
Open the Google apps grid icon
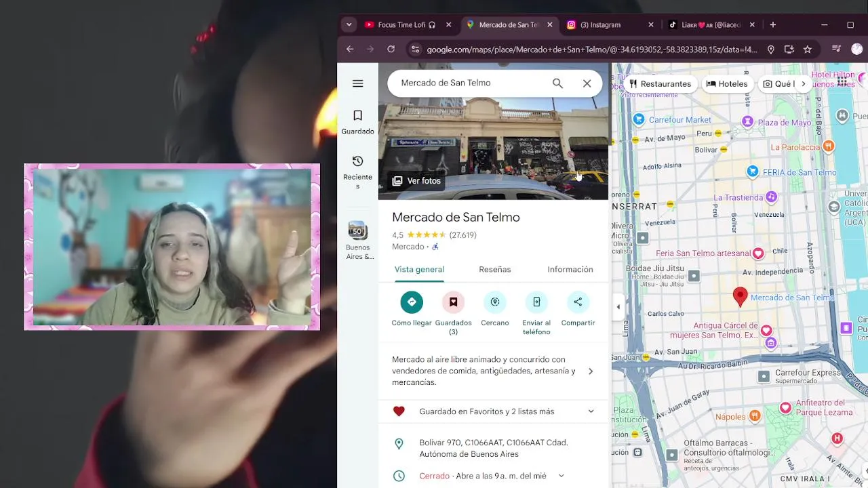(x=842, y=82)
